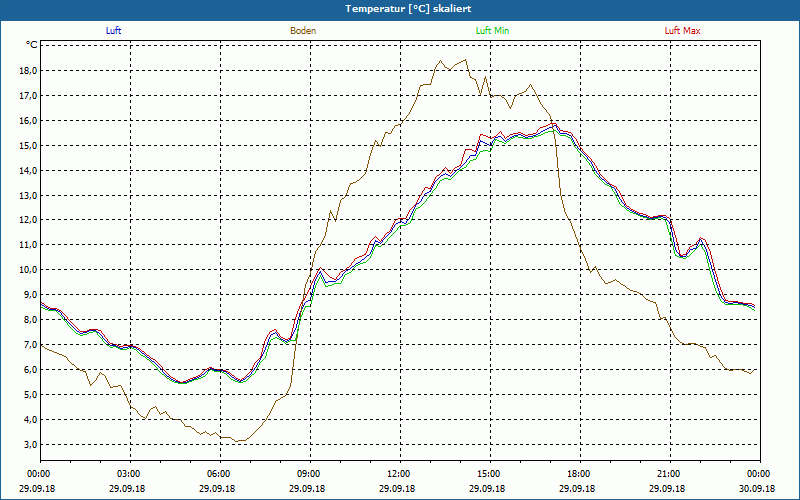The width and height of the screenshot is (800, 500).
Task: Click the 09:00 time axis label
Action: click(311, 474)
